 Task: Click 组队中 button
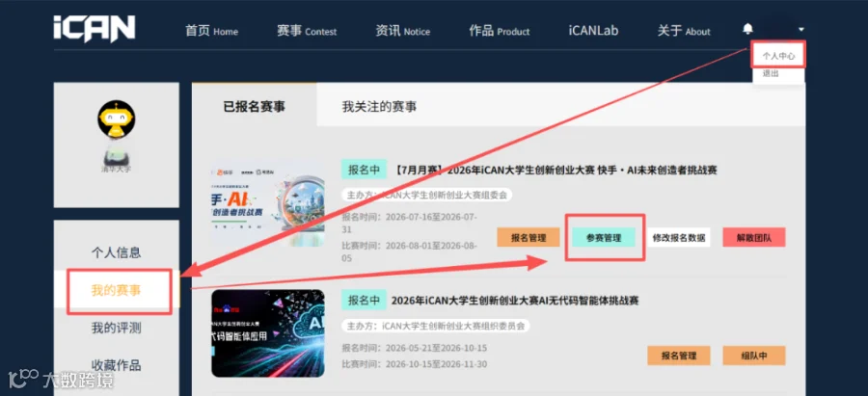point(754,356)
